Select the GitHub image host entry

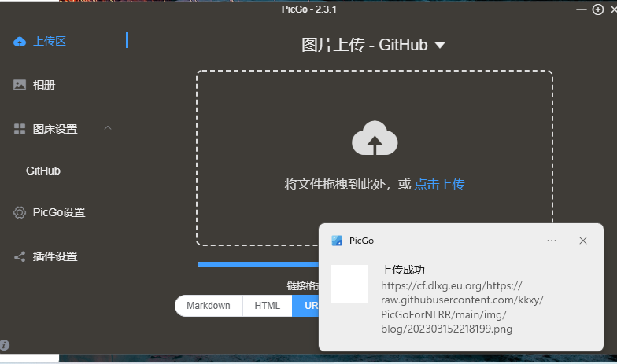[42, 171]
